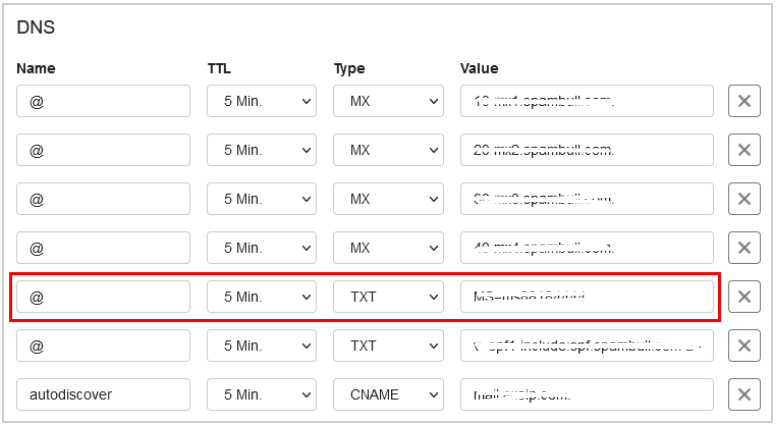The height and width of the screenshot is (431, 777).
Task: Open Type dropdown of the autodiscover record
Action: pyautogui.click(x=388, y=395)
